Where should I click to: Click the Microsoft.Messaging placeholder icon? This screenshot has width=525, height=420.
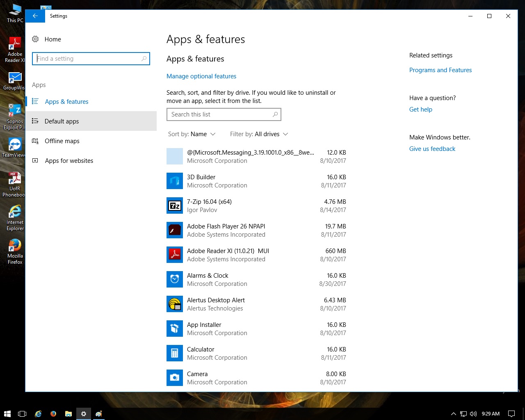tap(175, 156)
